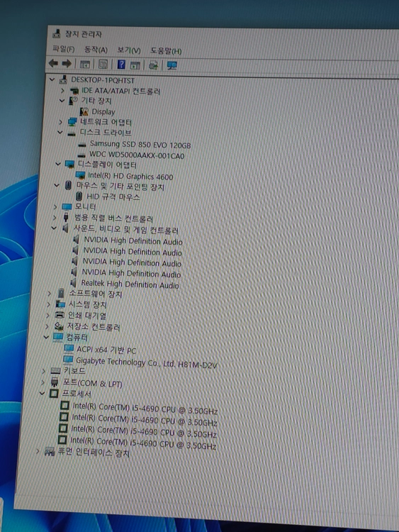Expand the 시스템 장치 node
Image resolution: width=399 pixels, height=532 pixels.
tap(48, 304)
